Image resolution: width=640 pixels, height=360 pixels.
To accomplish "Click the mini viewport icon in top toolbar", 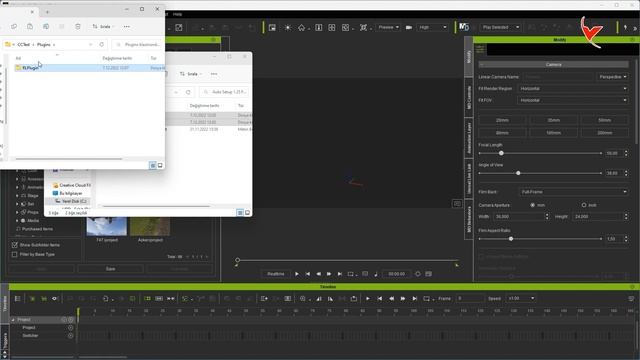I will click(272, 27).
